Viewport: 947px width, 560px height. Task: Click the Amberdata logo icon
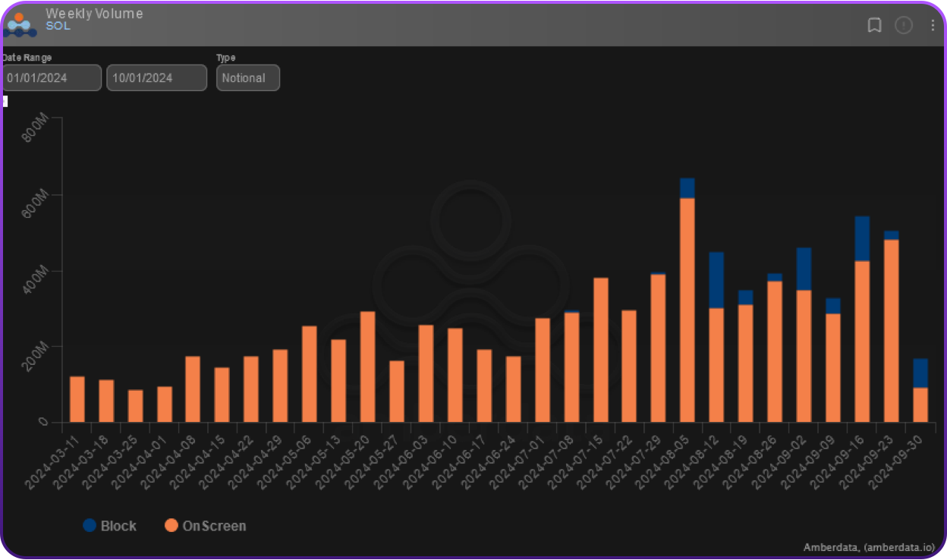(x=18, y=24)
